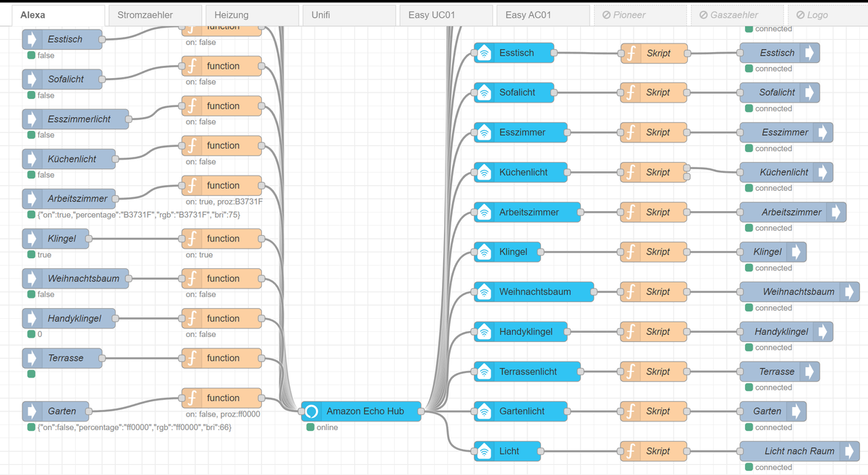This screenshot has width=868, height=475.
Task: Click input arrow icon of left Küchenlicht node
Action: [32, 159]
